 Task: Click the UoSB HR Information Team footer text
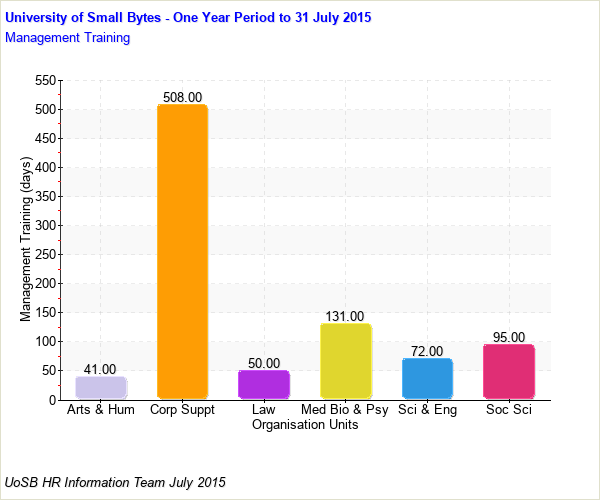tap(115, 482)
